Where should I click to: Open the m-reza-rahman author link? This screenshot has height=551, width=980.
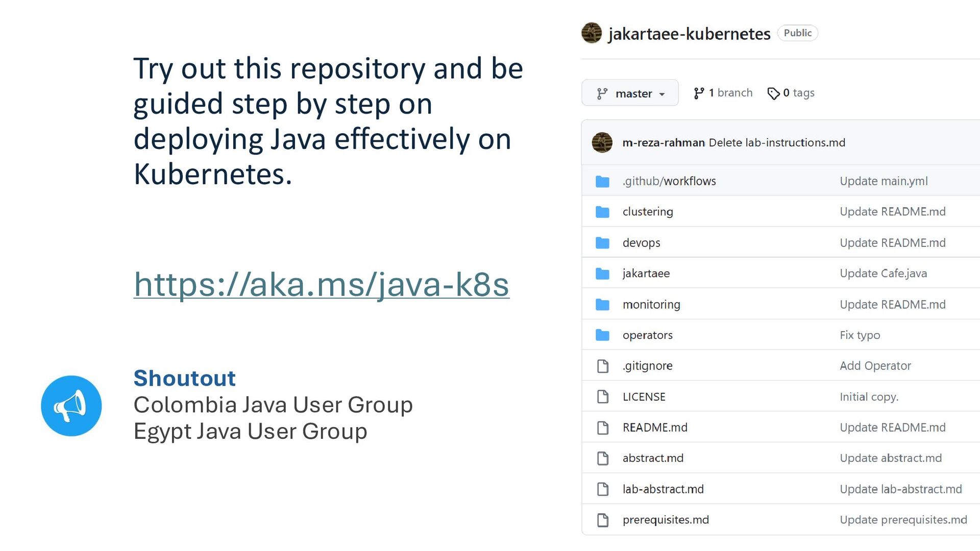[664, 143]
